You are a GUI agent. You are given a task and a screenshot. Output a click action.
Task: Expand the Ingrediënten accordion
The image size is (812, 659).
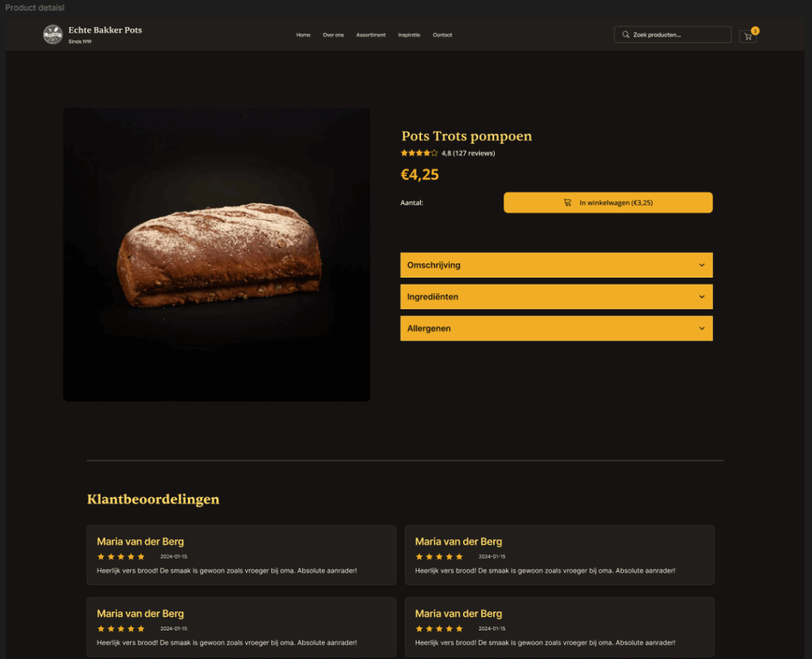pos(556,297)
